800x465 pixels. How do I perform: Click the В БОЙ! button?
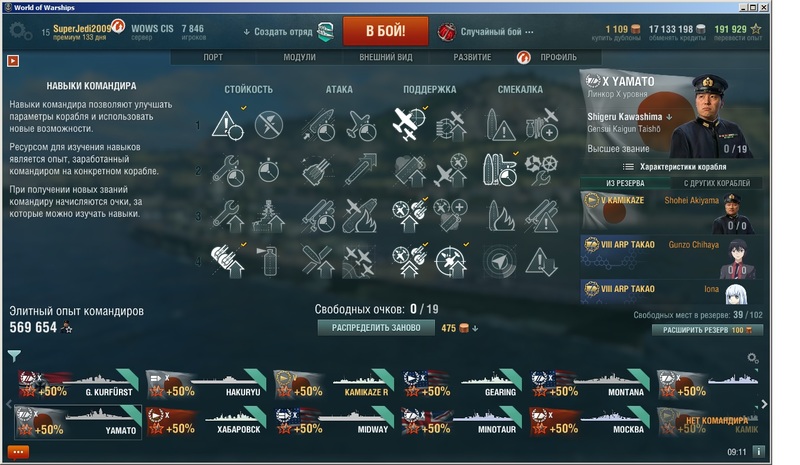pos(386,31)
